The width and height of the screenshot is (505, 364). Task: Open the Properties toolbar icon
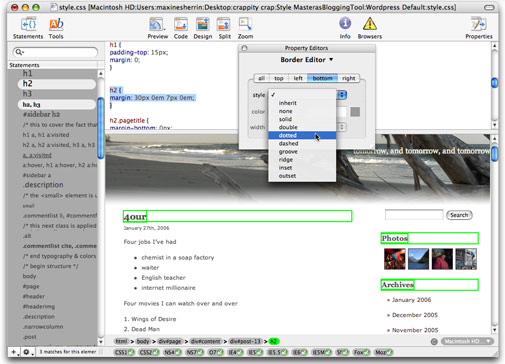coord(479,28)
